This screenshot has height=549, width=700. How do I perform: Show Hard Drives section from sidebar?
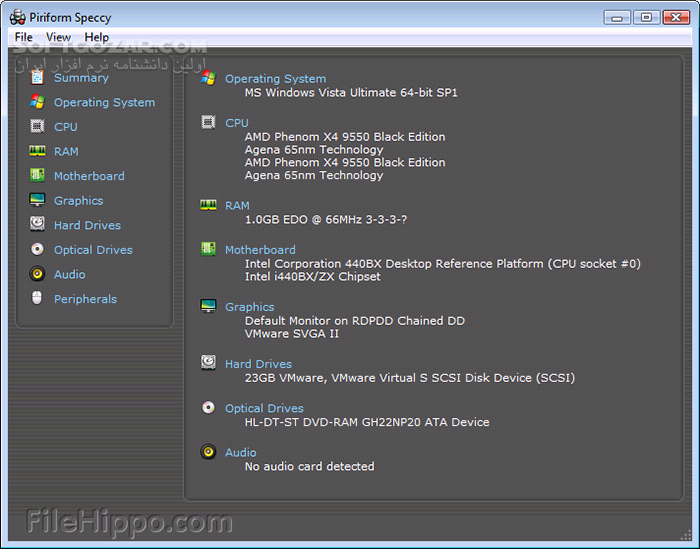pos(88,225)
